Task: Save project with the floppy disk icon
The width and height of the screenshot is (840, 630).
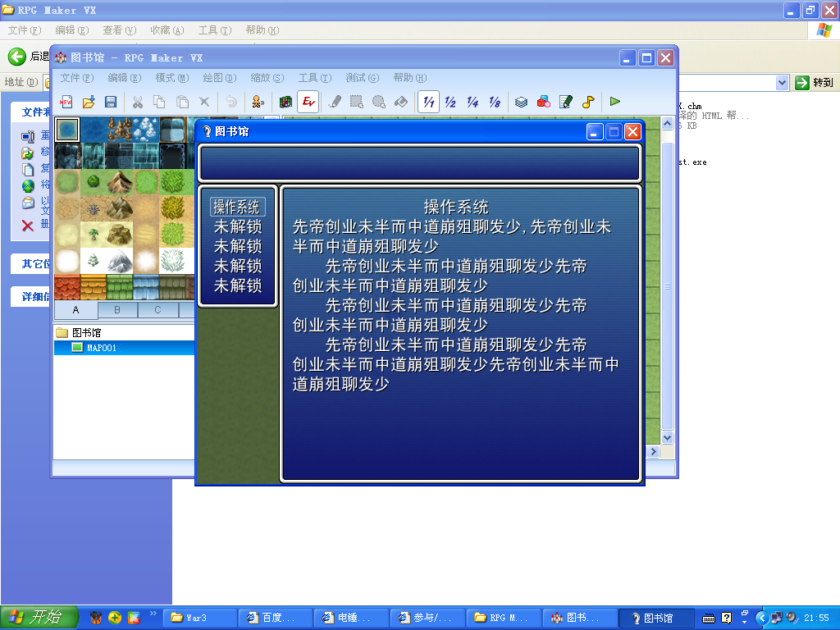Action: 111,102
